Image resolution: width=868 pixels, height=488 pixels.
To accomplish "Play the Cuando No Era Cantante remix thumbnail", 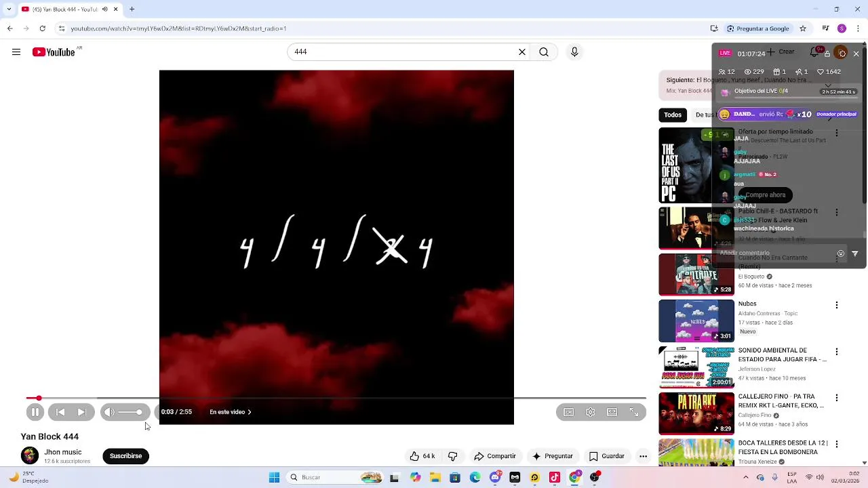I will (x=696, y=274).
